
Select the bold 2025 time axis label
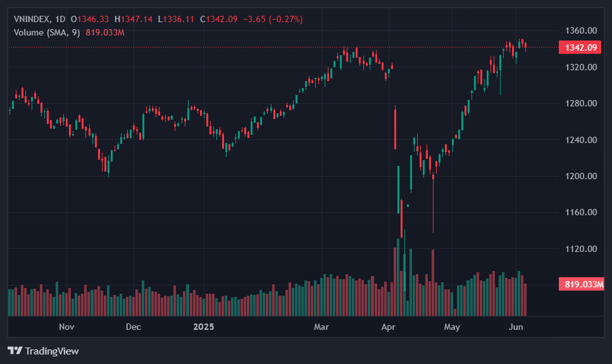click(x=204, y=327)
